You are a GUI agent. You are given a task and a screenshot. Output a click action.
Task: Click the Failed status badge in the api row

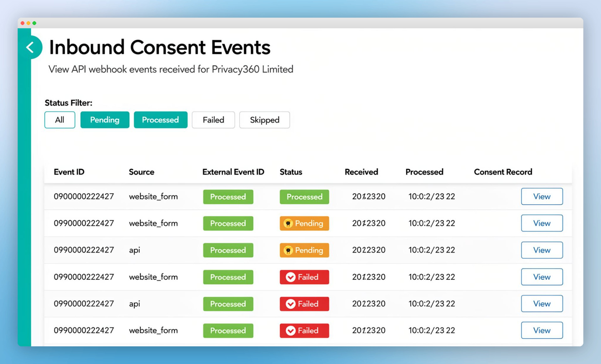[x=304, y=304]
